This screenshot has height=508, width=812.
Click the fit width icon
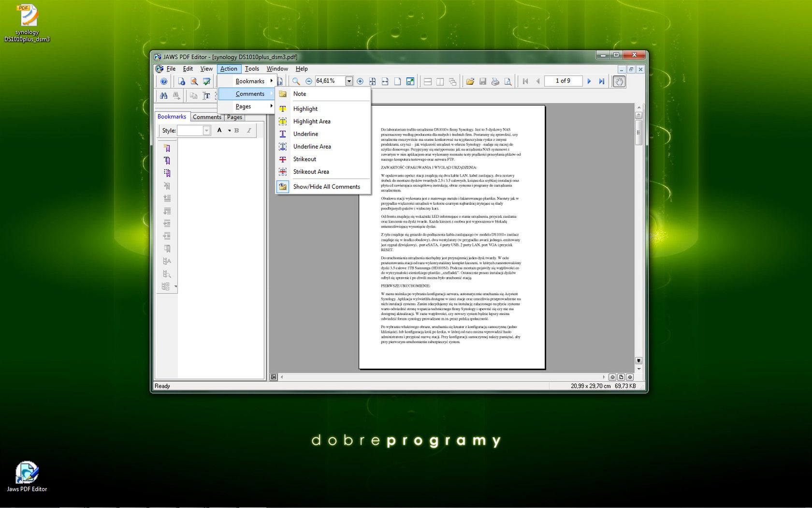[385, 81]
